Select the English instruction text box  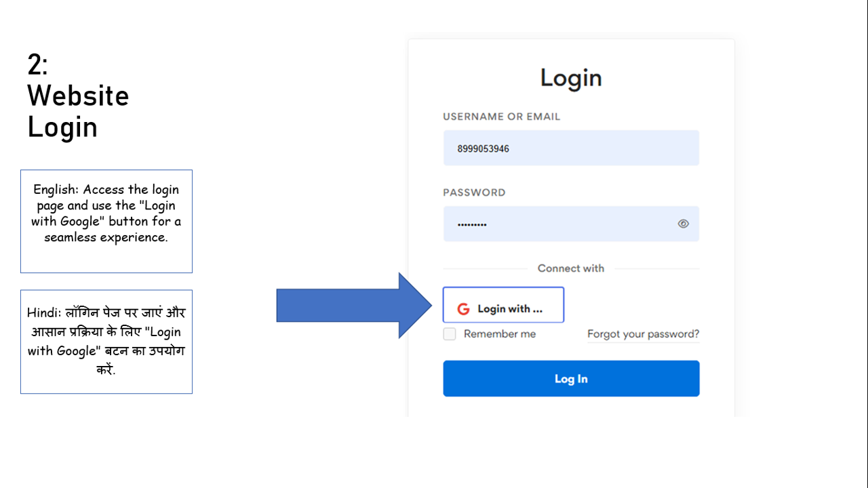(x=106, y=221)
